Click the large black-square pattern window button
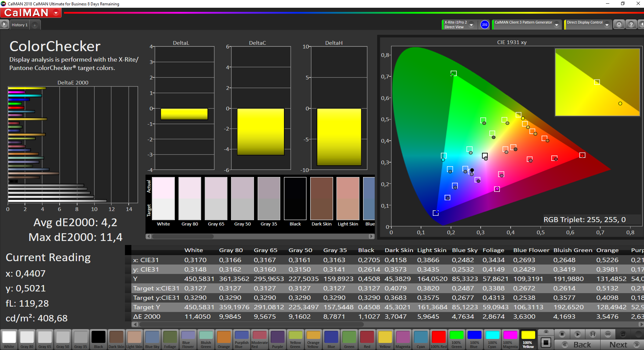 (546, 343)
